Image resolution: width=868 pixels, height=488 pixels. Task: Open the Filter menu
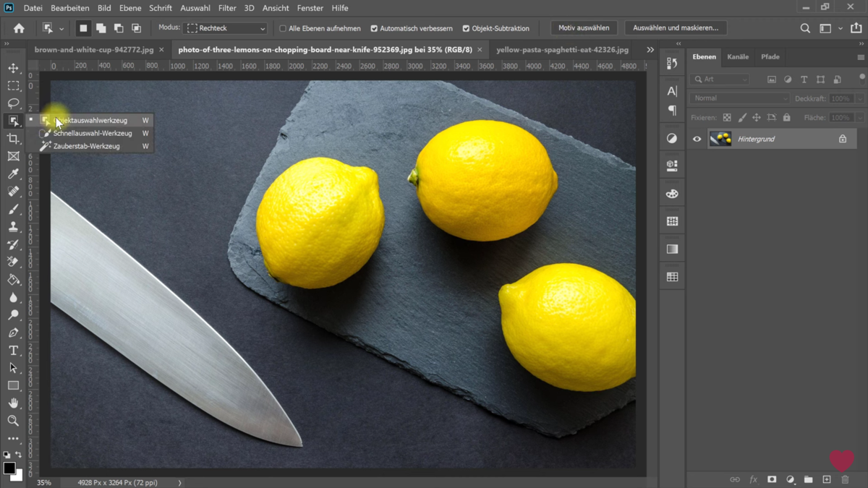tap(227, 8)
